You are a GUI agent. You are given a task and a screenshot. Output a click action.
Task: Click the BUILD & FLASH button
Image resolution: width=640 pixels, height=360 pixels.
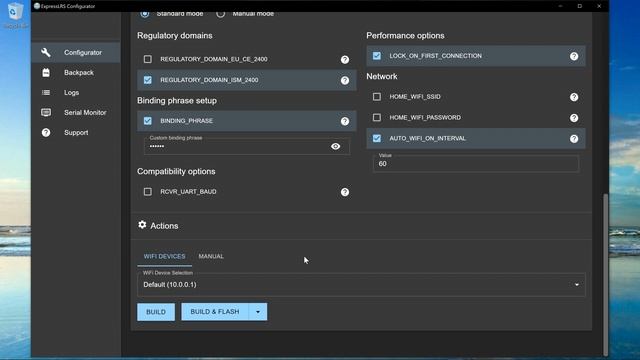click(215, 312)
